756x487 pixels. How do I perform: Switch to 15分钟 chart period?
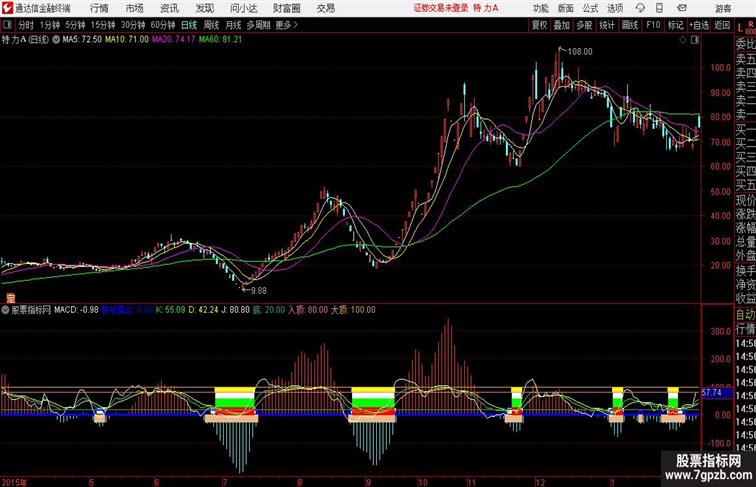pos(103,25)
